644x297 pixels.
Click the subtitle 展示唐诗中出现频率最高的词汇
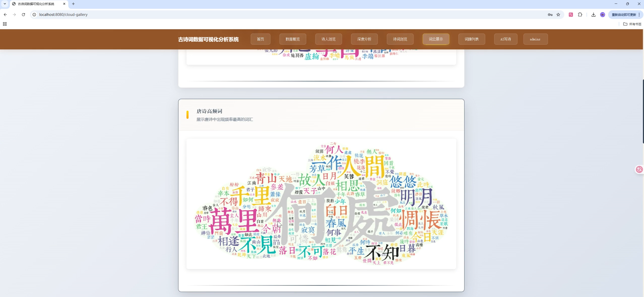(225, 120)
